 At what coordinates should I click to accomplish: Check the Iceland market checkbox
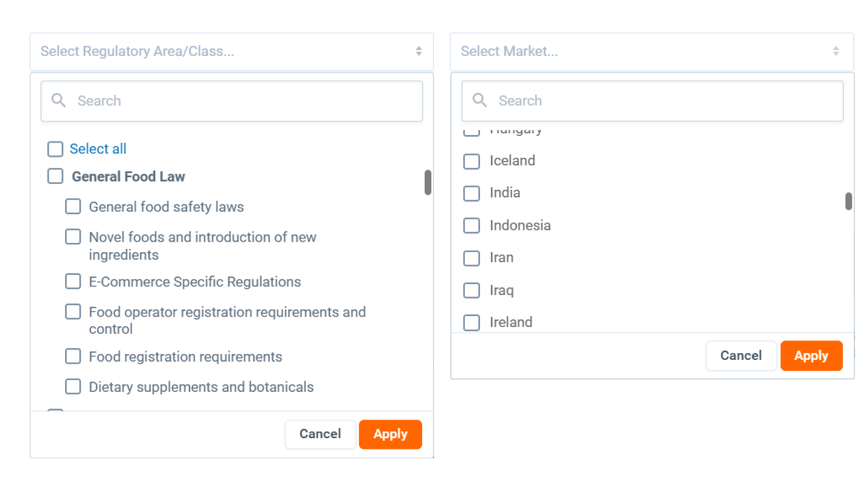coord(471,161)
